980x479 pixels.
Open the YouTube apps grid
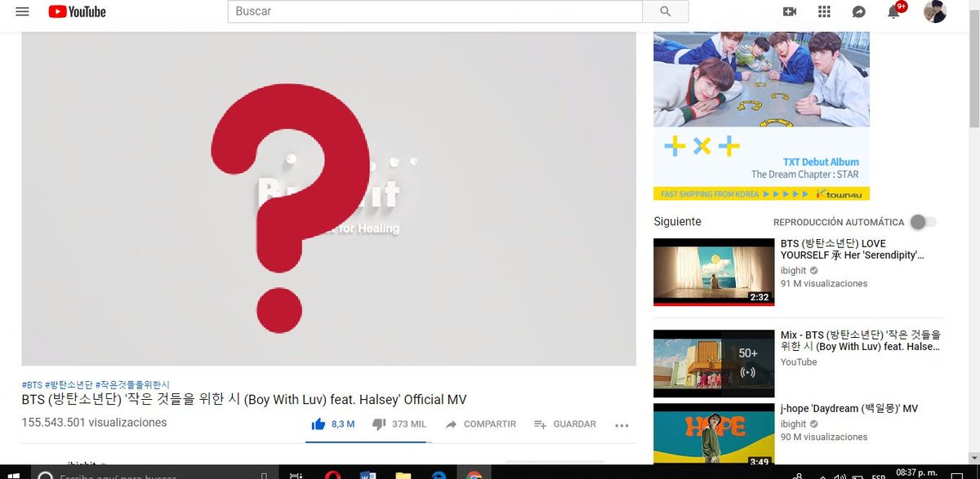(x=824, y=11)
